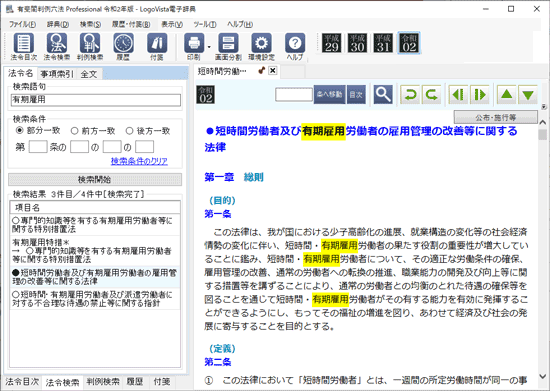550x391 pixels.
Task: Click the article jump input box
Action: coord(294,95)
